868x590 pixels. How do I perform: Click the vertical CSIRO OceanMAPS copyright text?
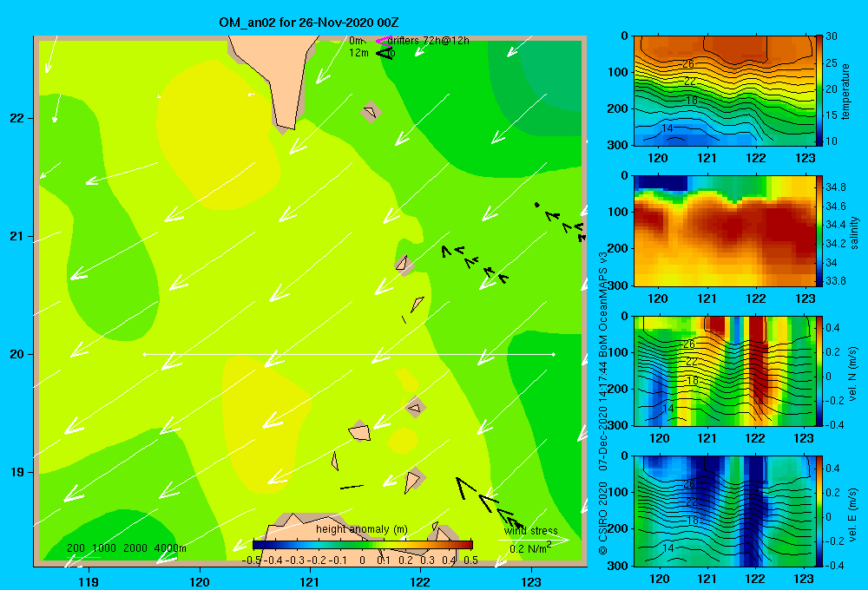603,403
